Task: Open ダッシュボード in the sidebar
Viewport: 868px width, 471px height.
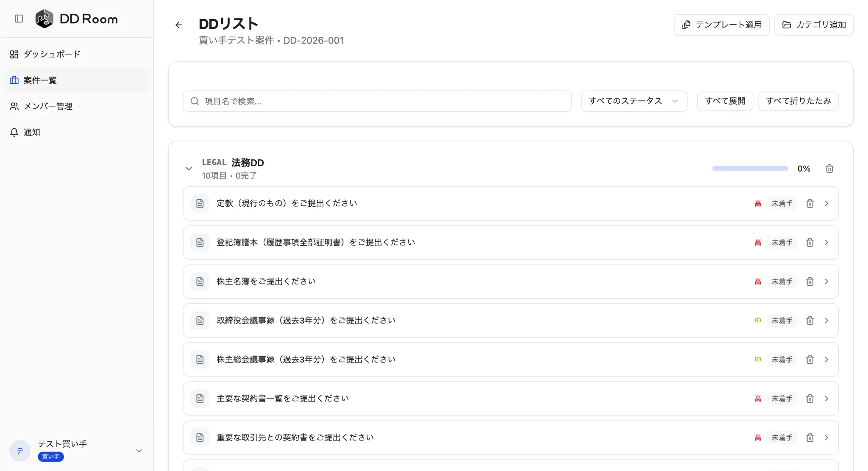Action: pos(52,54)
